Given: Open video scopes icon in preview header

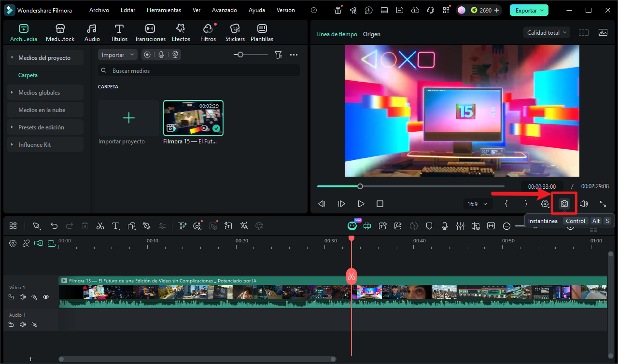Looking at the screenshot, I should pyautogui.click(x=603, y=32).
